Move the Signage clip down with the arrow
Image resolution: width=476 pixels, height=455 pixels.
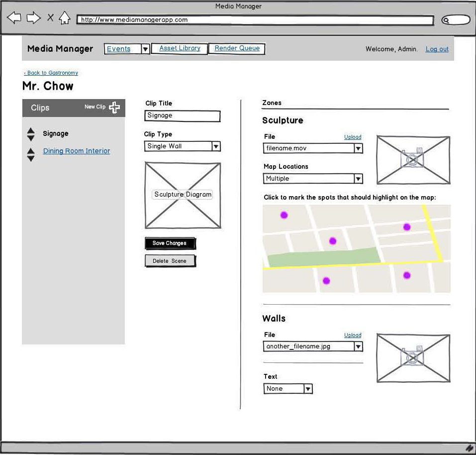coord(31,138)
